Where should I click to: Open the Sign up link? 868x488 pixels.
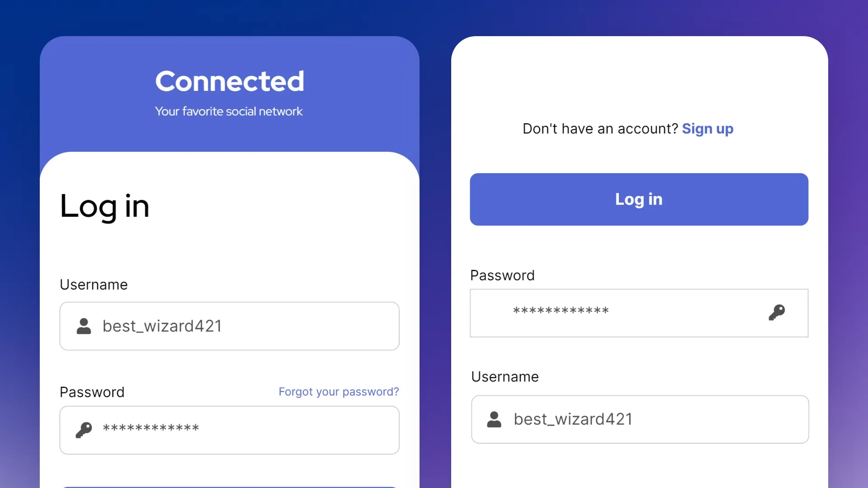click(x=708, y=129)
